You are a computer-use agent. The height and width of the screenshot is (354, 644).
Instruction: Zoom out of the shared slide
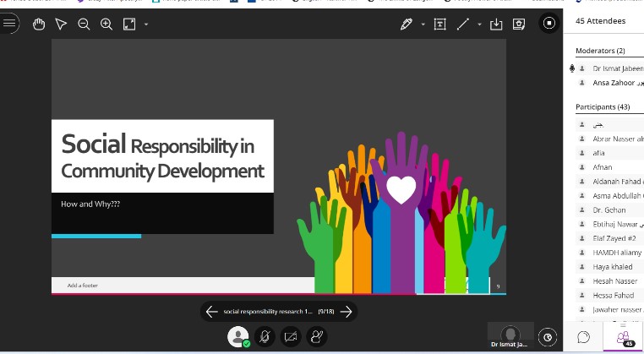point(84,25)
